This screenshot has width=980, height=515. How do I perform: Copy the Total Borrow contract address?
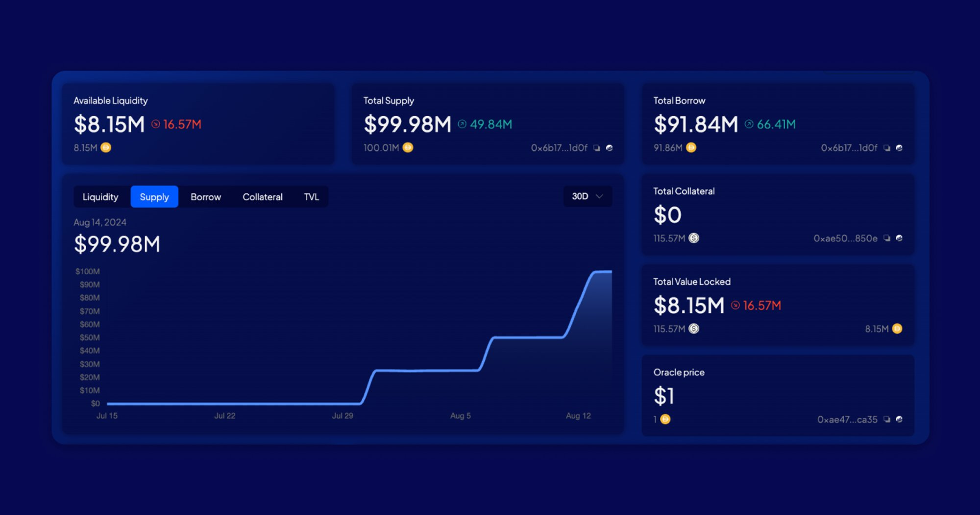(886, 148)
